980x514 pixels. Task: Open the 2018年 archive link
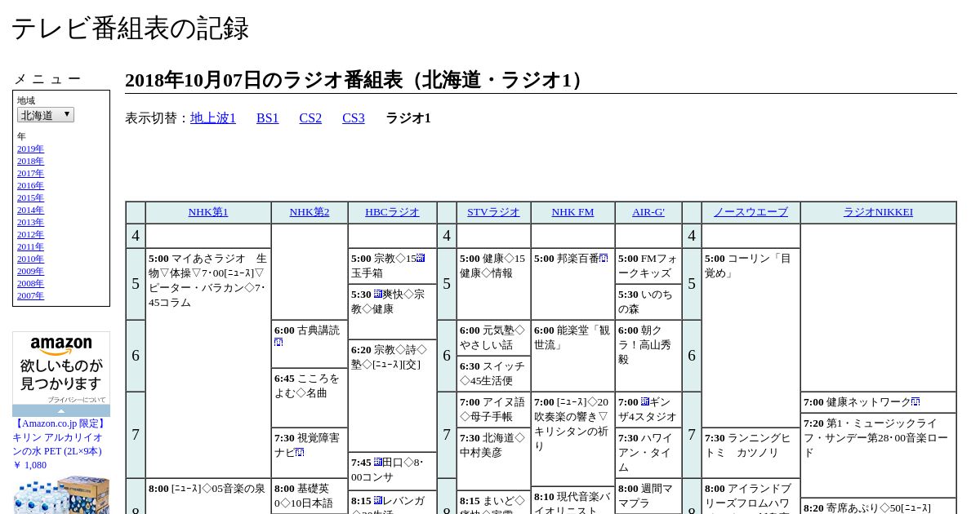(x=30, y=161)
